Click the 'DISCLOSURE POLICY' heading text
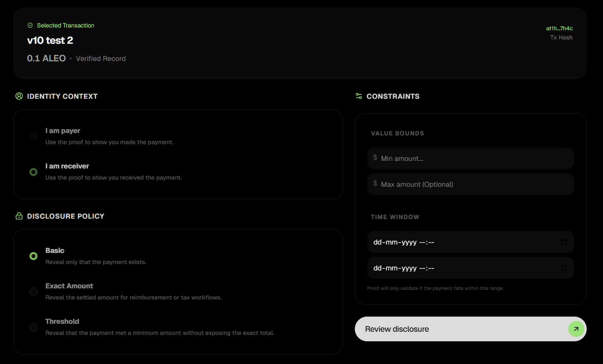603x364 pixels. coord(66,216)
